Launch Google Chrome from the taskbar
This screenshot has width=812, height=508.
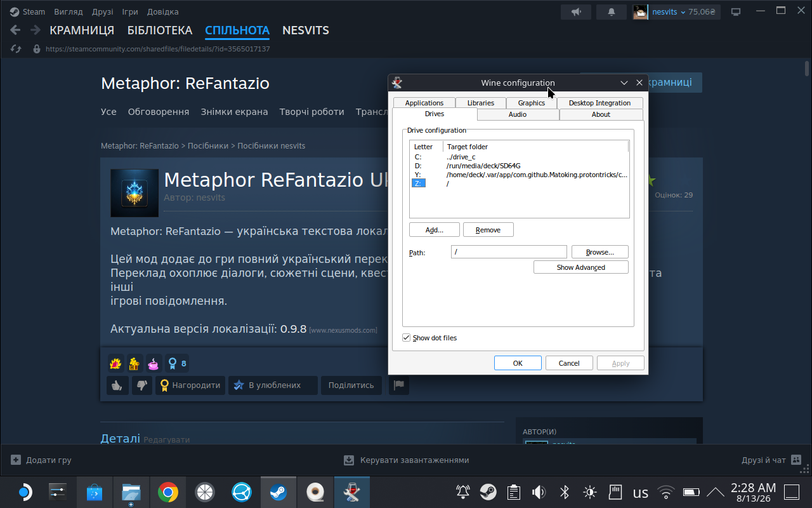pyautogui.click(x=168, y=492)
